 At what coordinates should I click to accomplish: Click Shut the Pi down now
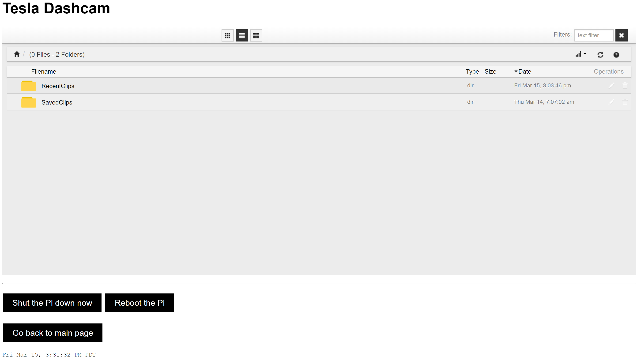52,302
